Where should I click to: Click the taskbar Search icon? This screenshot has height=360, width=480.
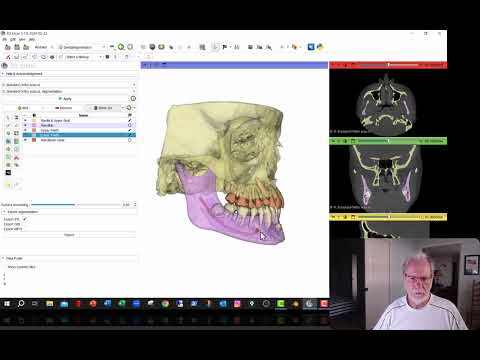pos(21,304)
